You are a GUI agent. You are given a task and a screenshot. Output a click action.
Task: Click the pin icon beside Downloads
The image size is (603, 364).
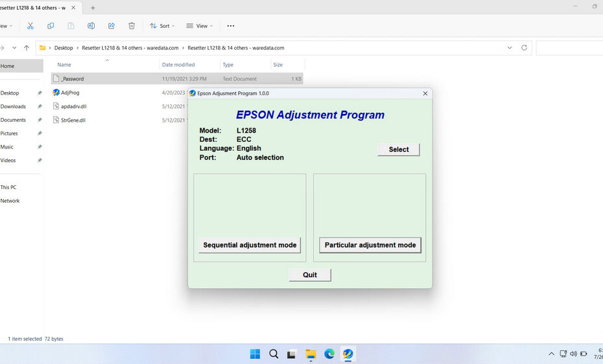39,106
